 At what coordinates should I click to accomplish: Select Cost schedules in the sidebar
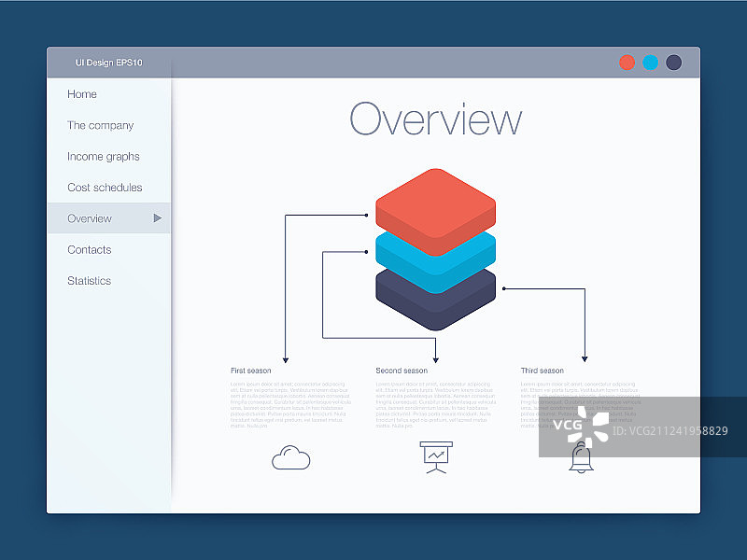[105, 188]
